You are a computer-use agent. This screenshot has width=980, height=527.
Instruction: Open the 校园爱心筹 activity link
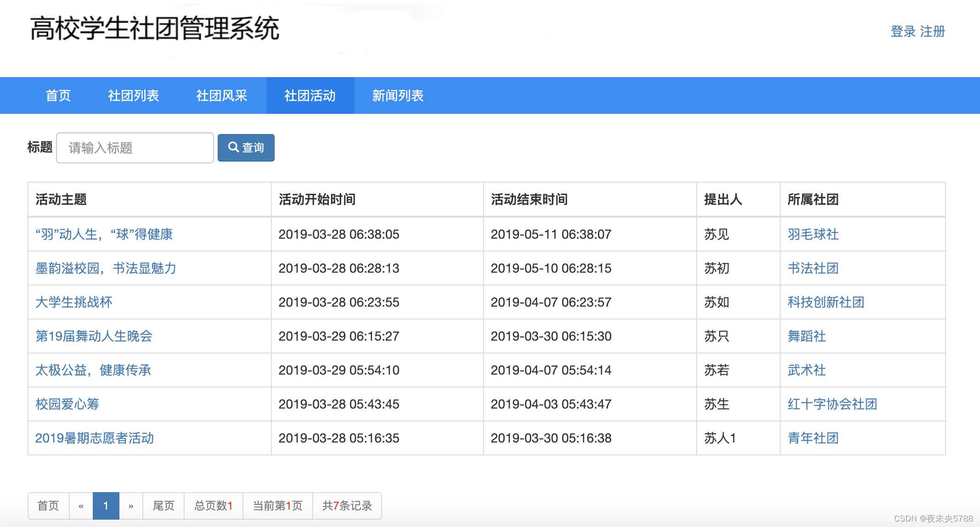68,404
